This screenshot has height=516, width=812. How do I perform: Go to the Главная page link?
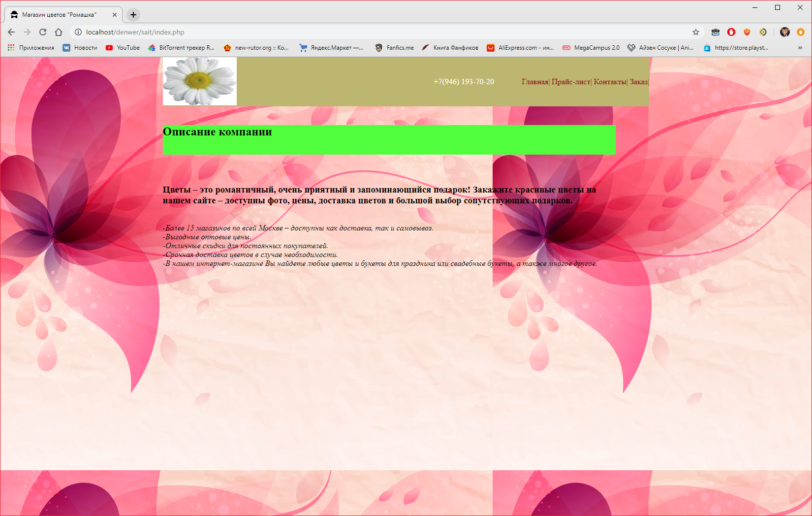(534, 82)
